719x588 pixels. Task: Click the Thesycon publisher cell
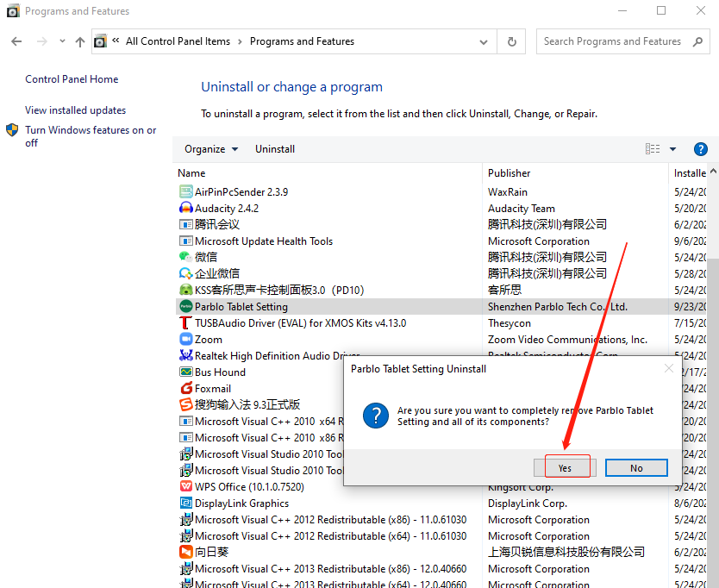click(x=510, y=323)
